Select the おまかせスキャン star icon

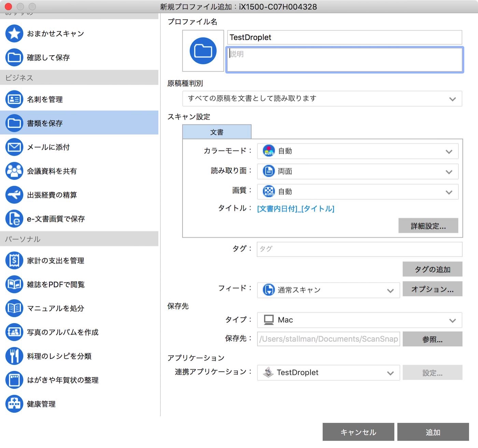pyautogui.click(x=14, y=33)
